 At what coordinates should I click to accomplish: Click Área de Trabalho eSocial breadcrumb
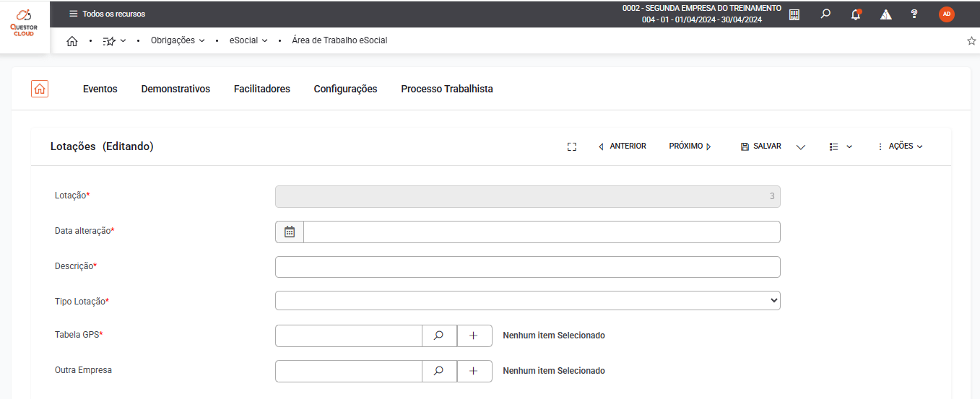[339, 40]
